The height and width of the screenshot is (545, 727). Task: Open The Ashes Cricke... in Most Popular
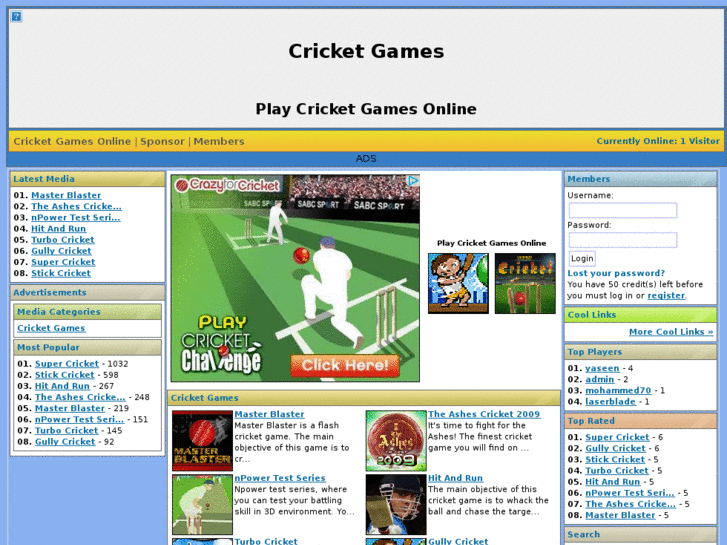click(80, 397)
